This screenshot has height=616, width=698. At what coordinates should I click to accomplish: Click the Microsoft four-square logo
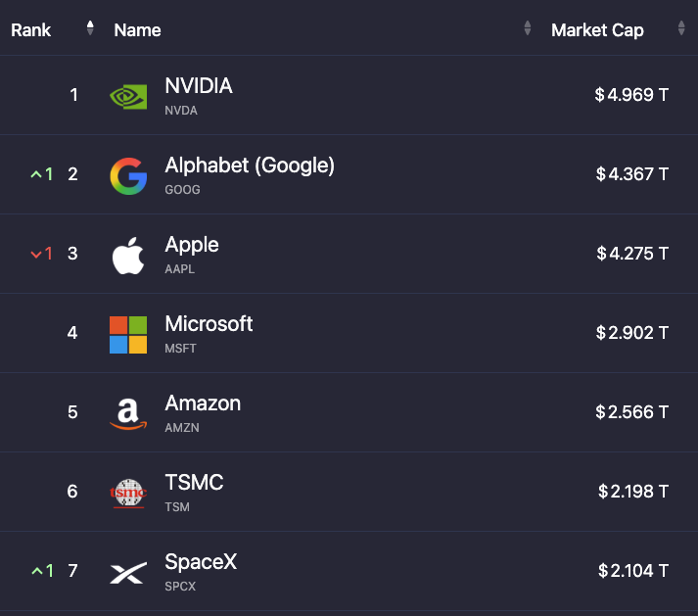tap(128, 335)
